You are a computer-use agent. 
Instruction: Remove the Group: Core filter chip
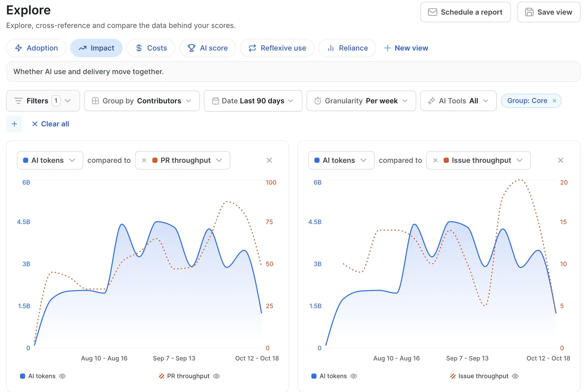tap(554, 101)
